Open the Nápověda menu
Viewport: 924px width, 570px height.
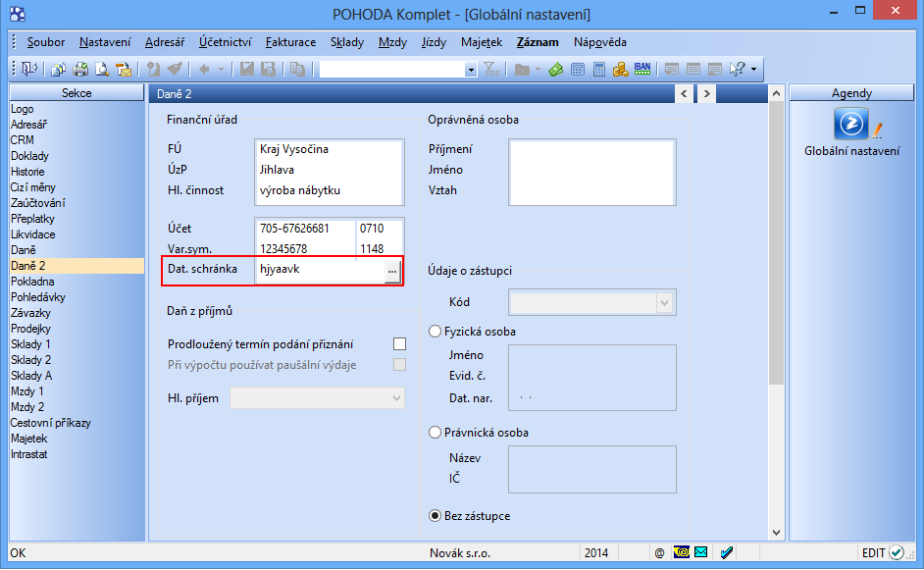(600, 42)
